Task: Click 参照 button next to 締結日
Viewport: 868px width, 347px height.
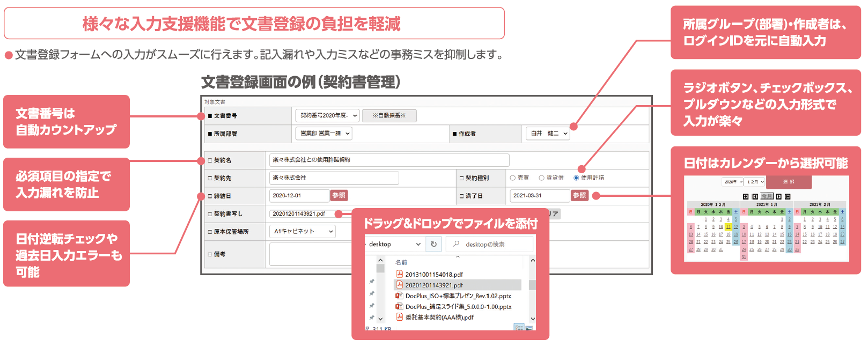Action: coord(339,196)
